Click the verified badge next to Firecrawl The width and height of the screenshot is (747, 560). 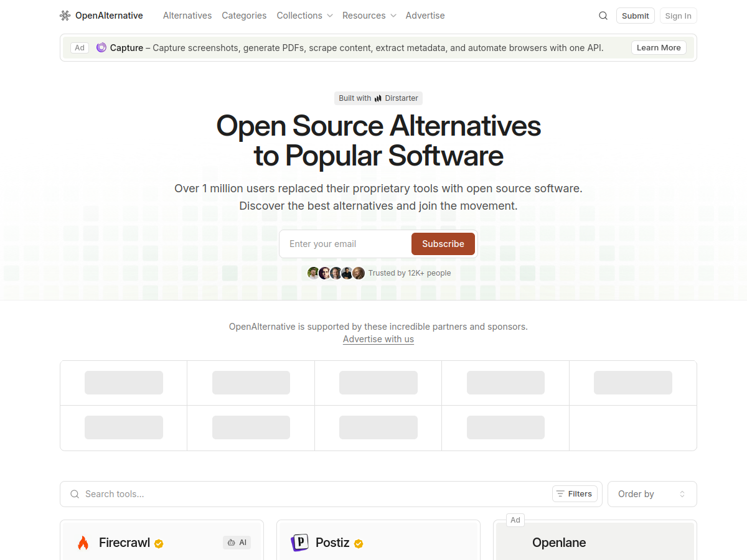pyautogui.click(x=159, y=543)
